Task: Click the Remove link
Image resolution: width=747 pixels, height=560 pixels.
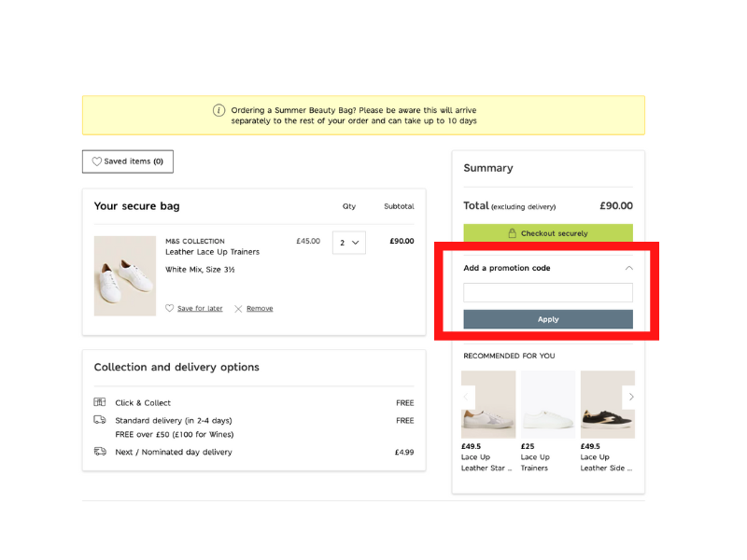Action: coord(260,309)
